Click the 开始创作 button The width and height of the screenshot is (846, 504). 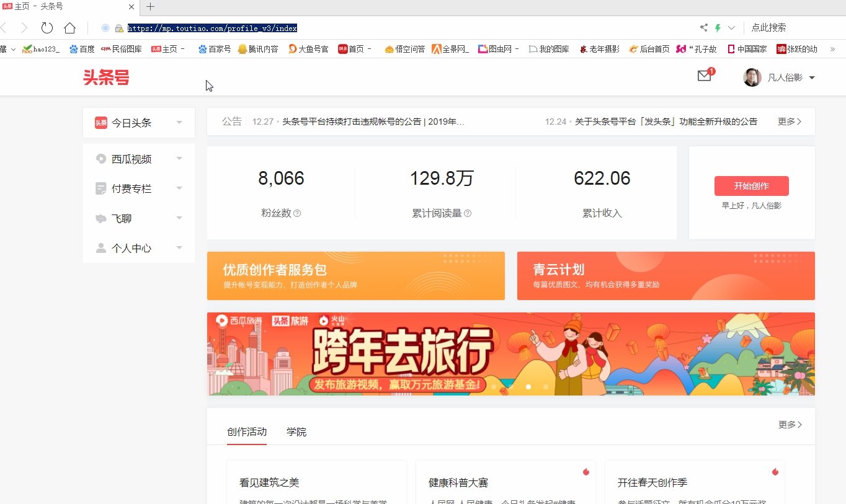751,185
